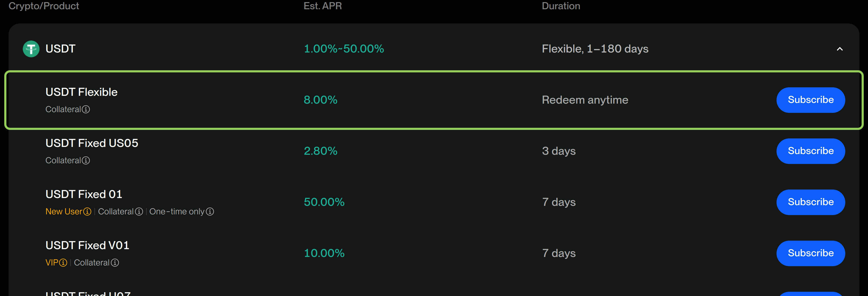Subscribe to USDT Fixed US05 3 days
The image size is (868, 296).
pos(811,151)
